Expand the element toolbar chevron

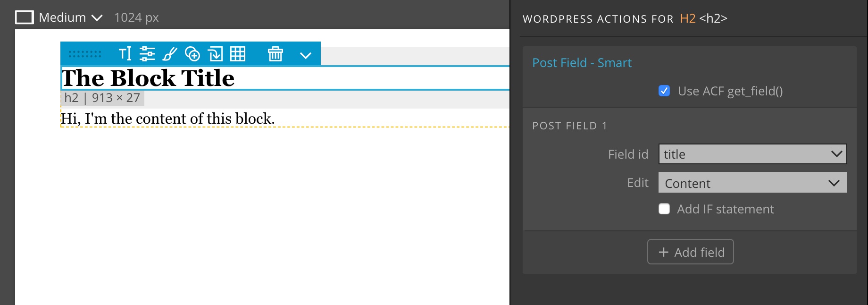coord(306,55)
